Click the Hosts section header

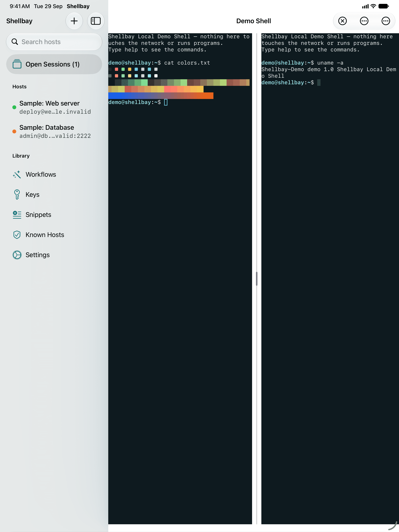20,87
